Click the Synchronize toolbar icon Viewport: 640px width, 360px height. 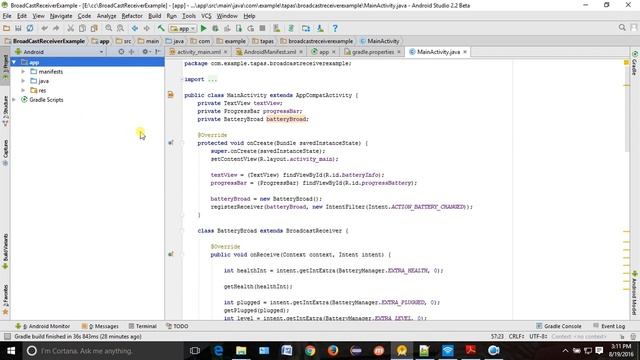click(30, 28)
